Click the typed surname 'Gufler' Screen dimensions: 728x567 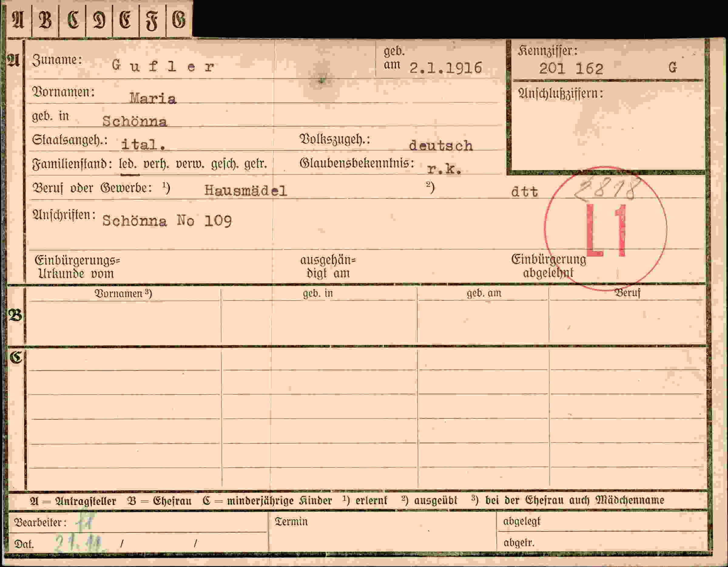pyautogui.click(x=163, y=66)
